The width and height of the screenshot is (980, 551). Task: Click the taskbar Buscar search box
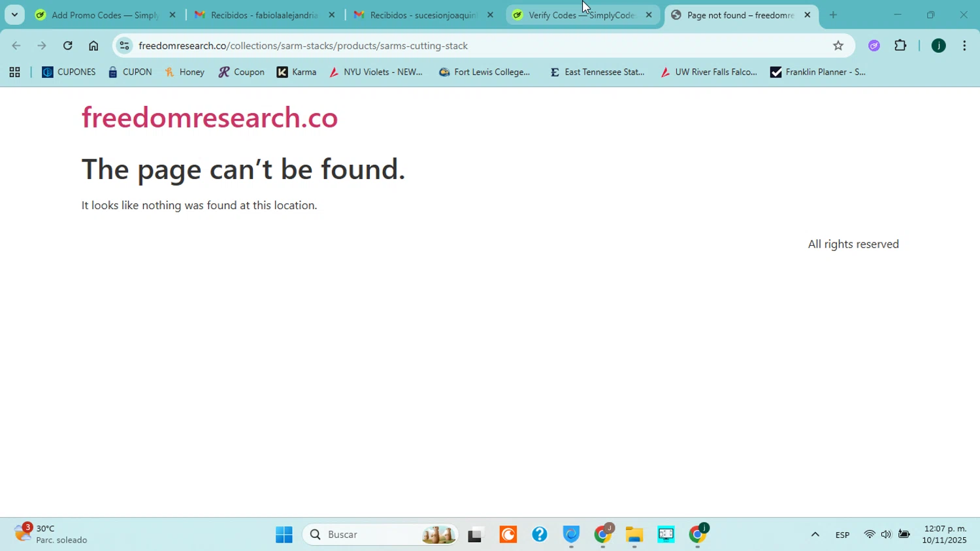point(380,535)
